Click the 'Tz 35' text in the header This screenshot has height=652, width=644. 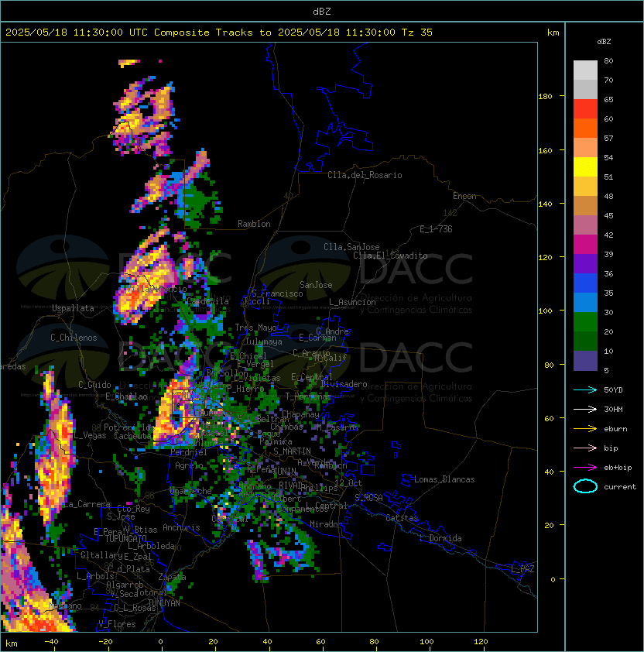417,33
